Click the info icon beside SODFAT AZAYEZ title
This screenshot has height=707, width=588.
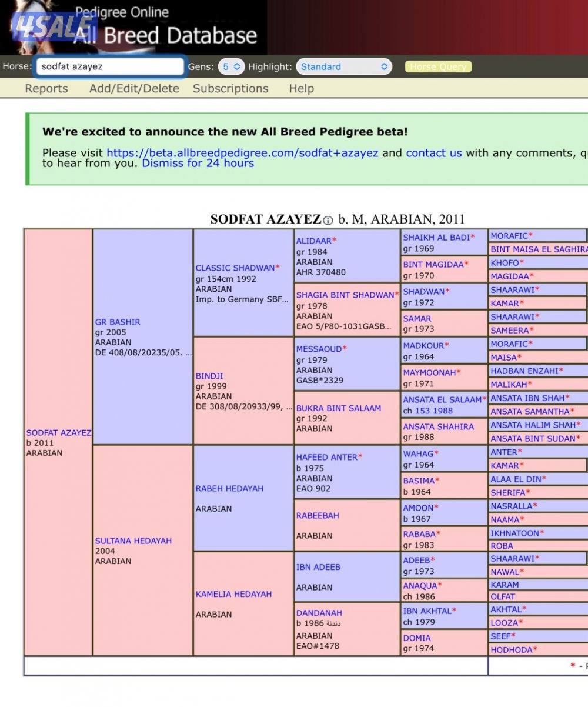pos(328,221)
